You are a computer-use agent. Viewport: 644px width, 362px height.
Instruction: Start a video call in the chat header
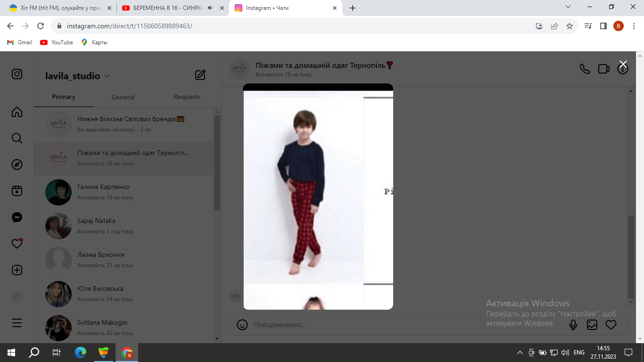604,69
